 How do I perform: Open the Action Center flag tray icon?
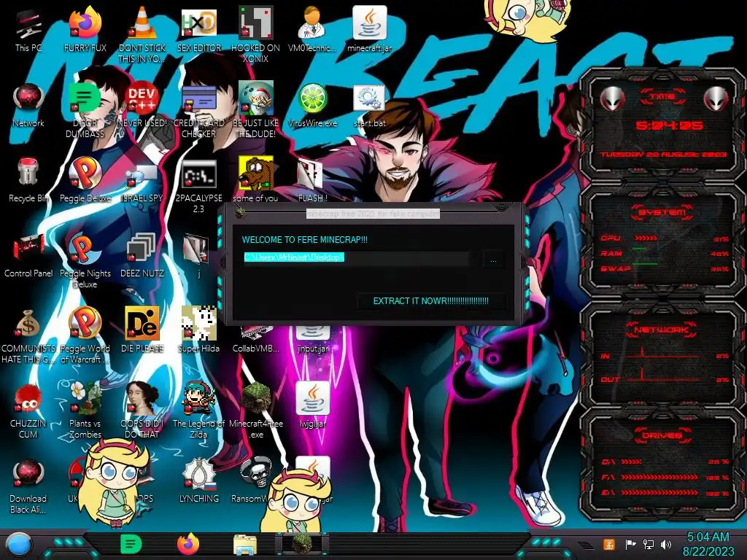click(630, 544)
